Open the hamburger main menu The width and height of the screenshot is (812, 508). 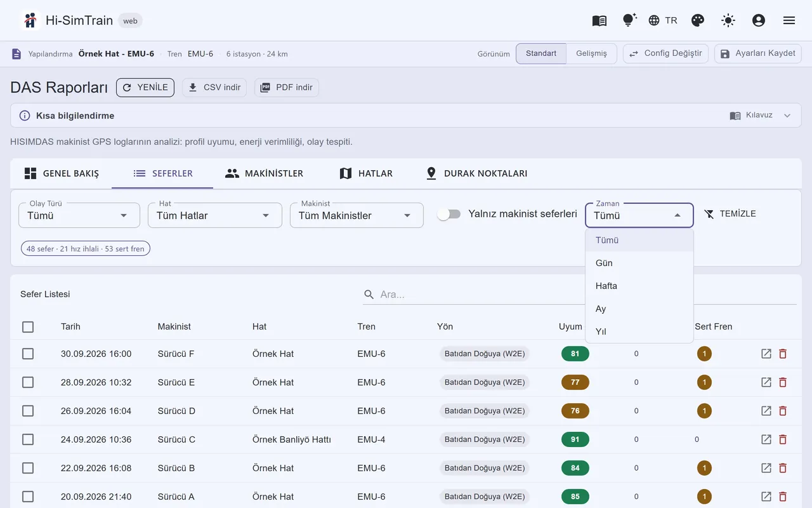coord(789,20)
